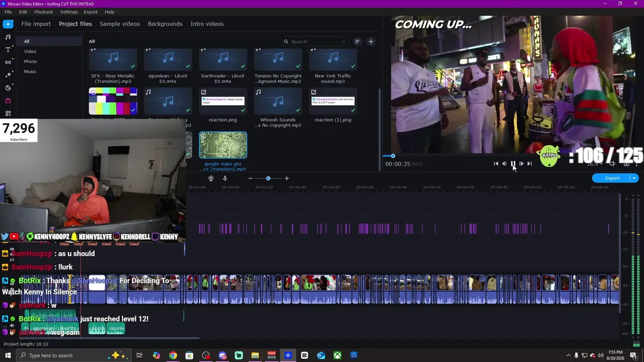Switch to the Sample videos tab

point(120,24)
